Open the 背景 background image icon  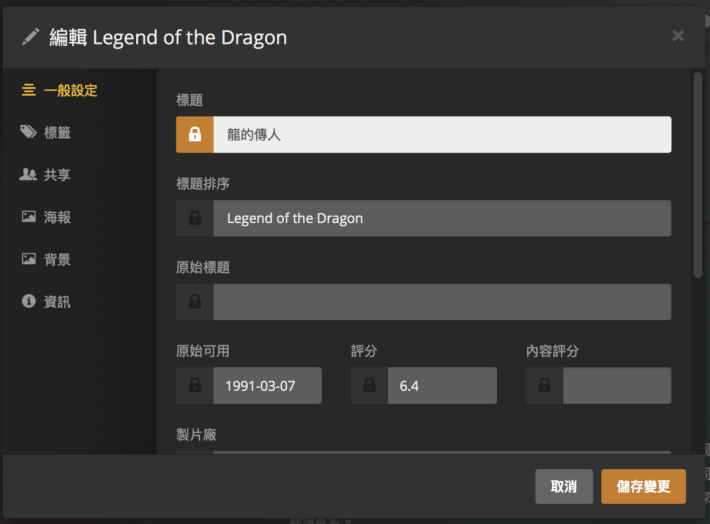[29, 259]
